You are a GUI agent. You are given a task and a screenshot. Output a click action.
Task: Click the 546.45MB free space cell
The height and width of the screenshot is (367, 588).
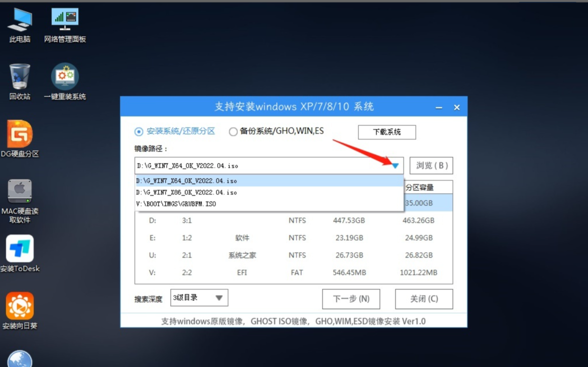[349, 272]
